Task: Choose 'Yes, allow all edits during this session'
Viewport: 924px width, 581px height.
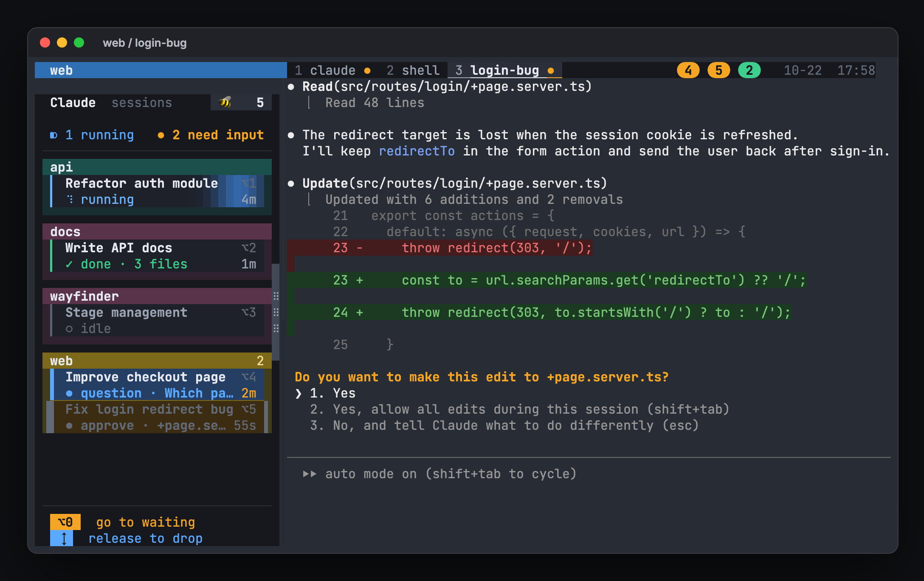Action: click(520, 409)
